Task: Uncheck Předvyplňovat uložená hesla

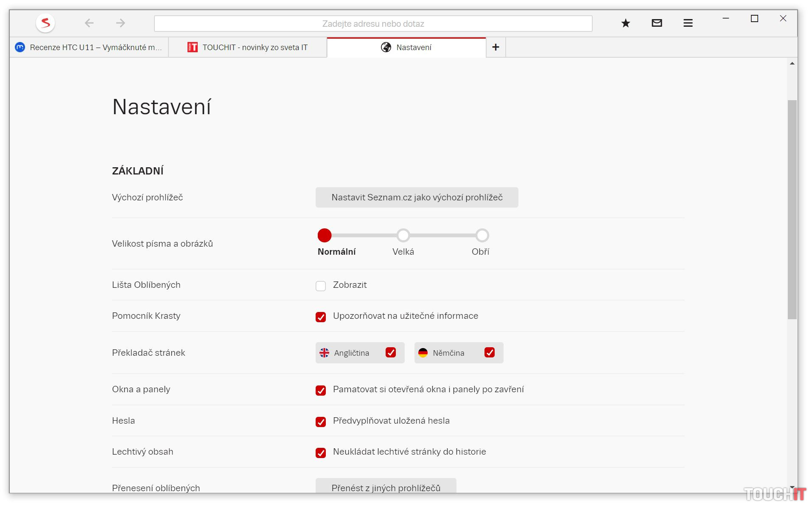Action: (x=321, y=422)
